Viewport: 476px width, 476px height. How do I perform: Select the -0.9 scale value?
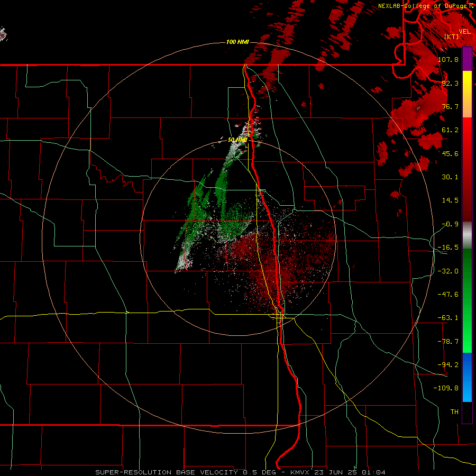click(450, 224)
